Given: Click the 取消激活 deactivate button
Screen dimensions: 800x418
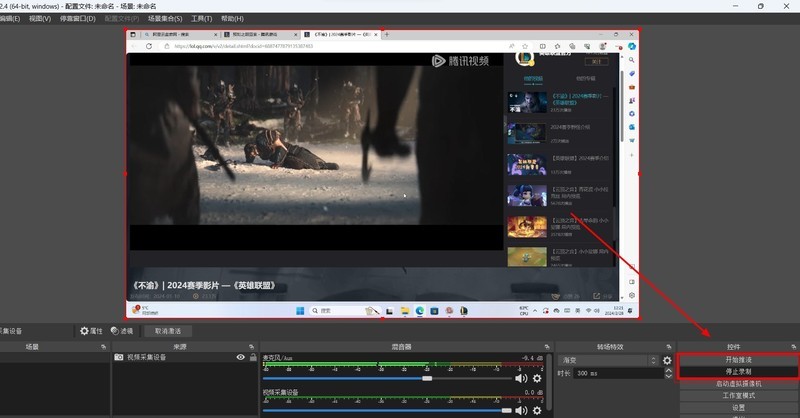Looking at the screenshot, I should click(x=168, y=331).
